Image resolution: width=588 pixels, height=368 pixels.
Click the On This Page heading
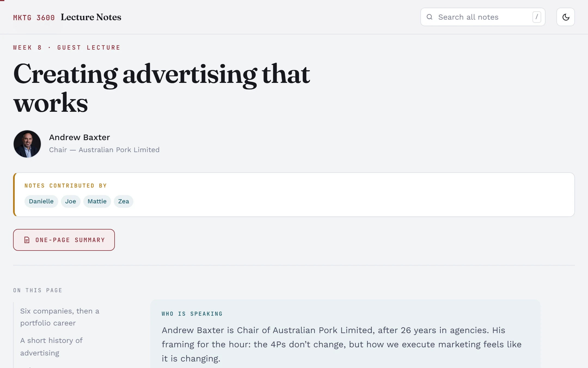(38, 290)
